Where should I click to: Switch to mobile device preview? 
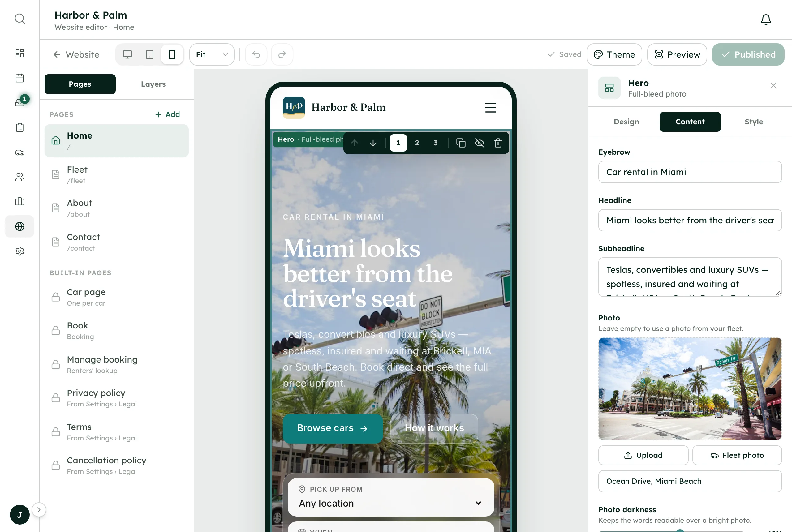(172, 54)
